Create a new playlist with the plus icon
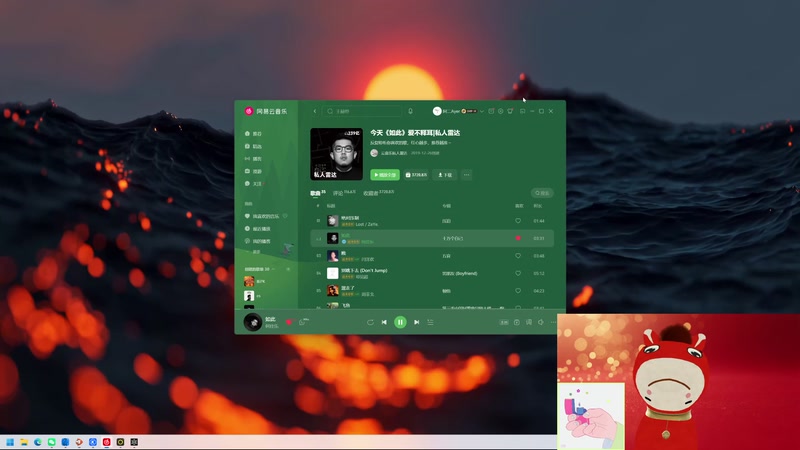This screenshot has width=800, height=450. tap(288, 269)
